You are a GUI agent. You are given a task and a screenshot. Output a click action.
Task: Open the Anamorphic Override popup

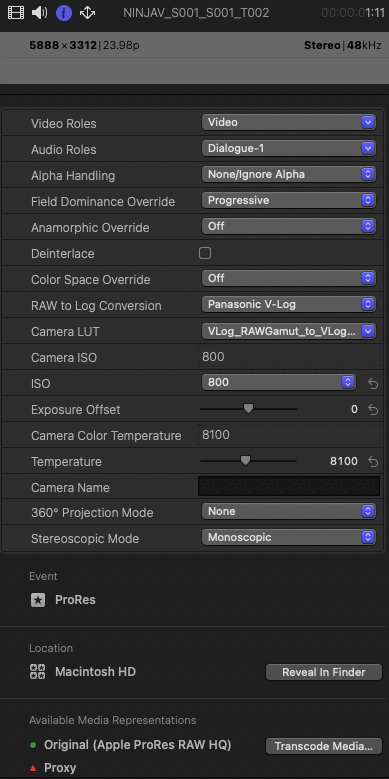click(x=289, y=226)
